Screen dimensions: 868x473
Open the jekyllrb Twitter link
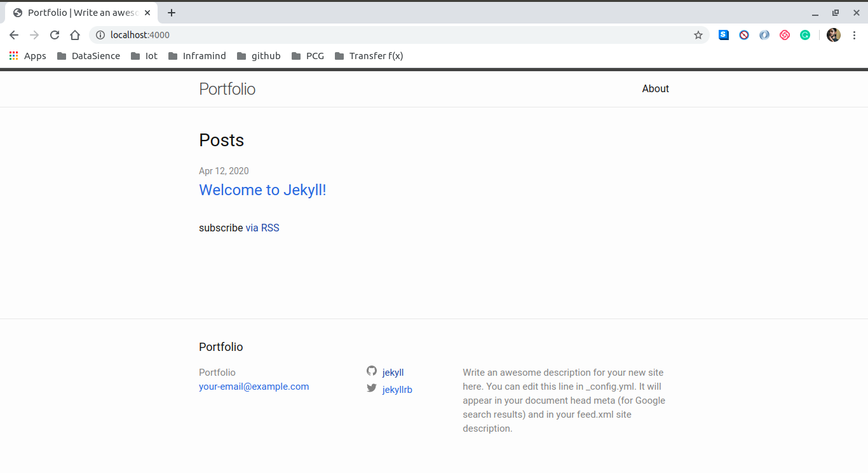click(397, 390)
